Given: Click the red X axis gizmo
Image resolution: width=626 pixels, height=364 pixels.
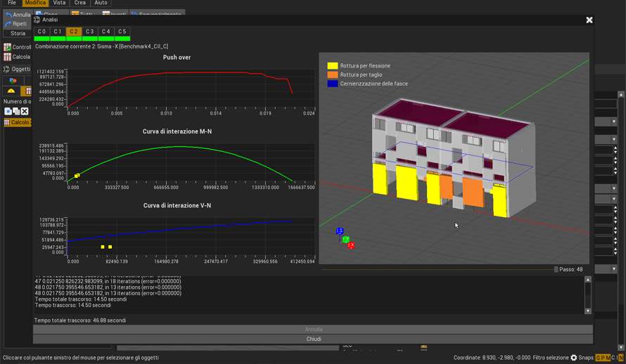Looking at the screenshot, I should (x=351, y=245).
